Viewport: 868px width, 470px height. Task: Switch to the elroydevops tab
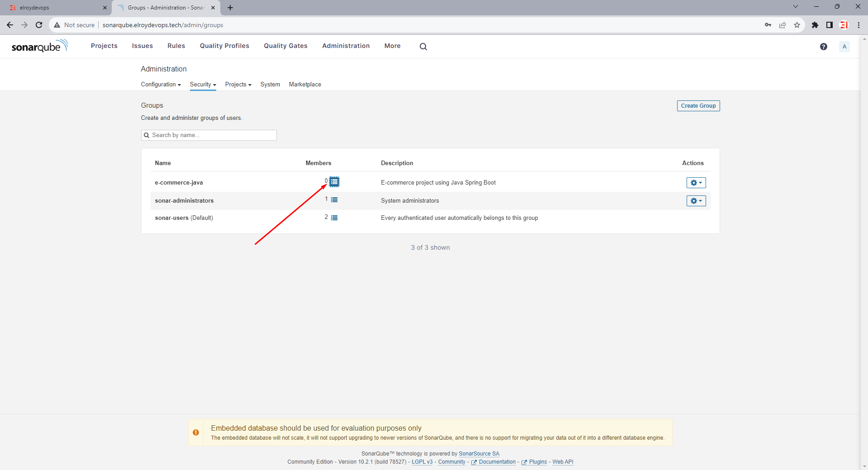click(55, 8)
